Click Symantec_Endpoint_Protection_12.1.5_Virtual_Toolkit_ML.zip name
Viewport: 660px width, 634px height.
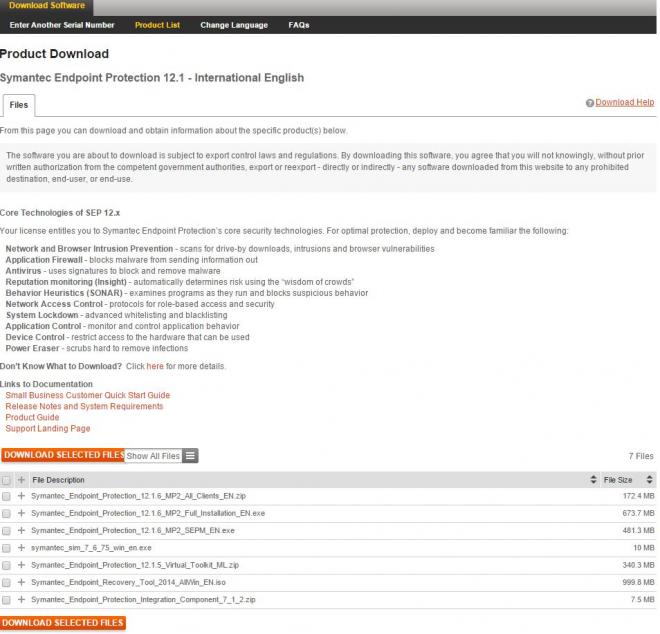point(135,565)
